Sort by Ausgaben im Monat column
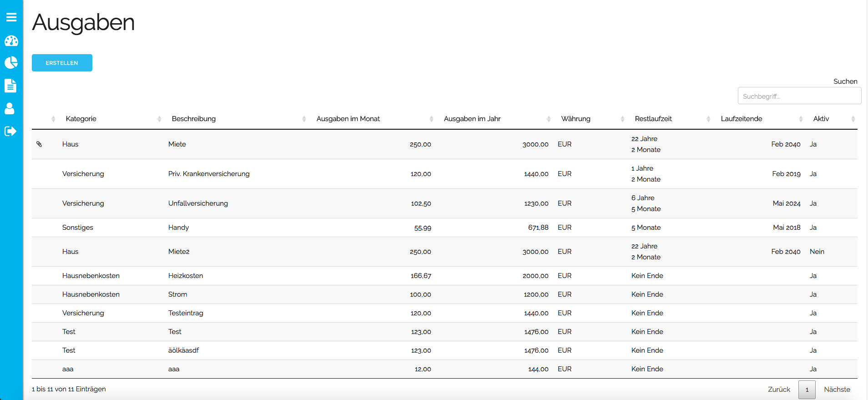This screenshot has height=400, width=868. point(348,119)
